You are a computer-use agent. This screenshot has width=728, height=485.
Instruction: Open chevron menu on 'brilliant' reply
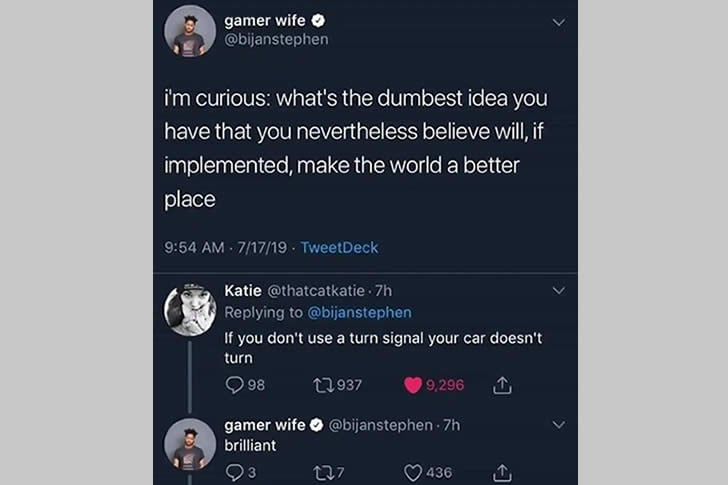[558, 425]
